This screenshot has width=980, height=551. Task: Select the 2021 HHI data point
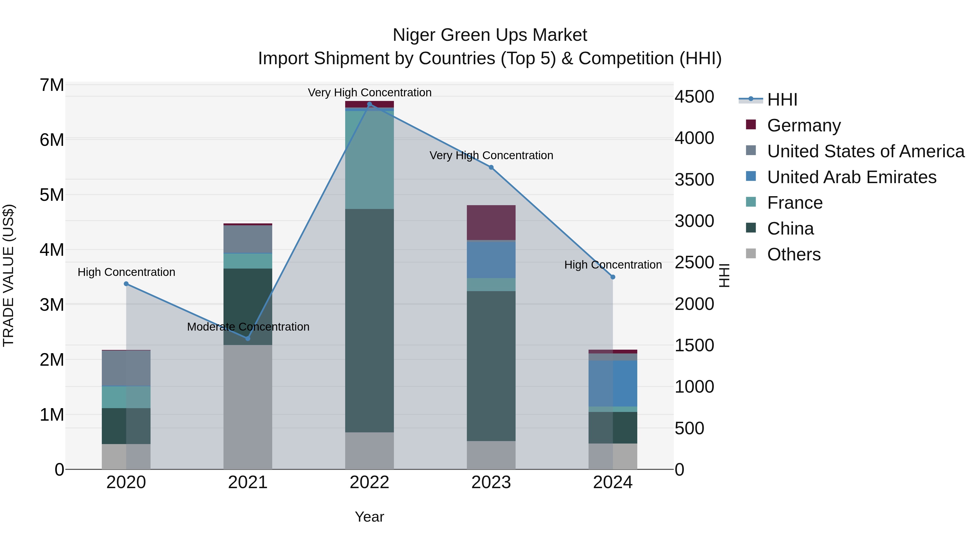[248, 338]
